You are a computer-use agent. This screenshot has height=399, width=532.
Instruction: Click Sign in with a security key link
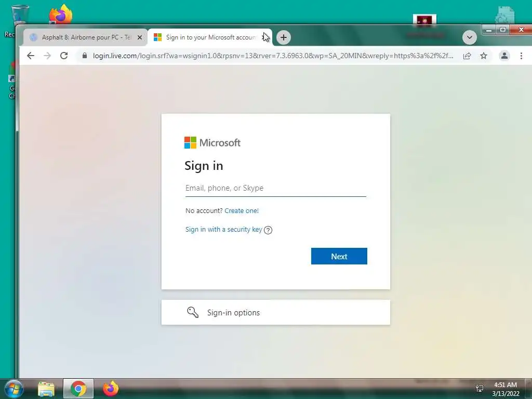[x=223, y=230]
